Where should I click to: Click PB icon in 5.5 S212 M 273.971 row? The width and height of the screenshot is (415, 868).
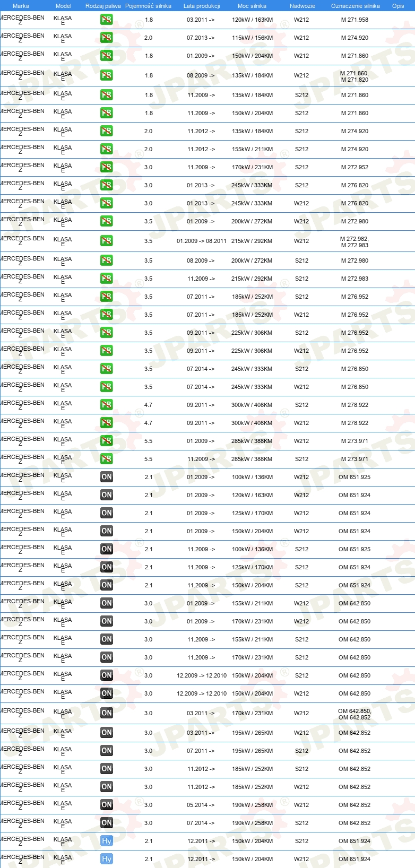[x=107, y=459]
